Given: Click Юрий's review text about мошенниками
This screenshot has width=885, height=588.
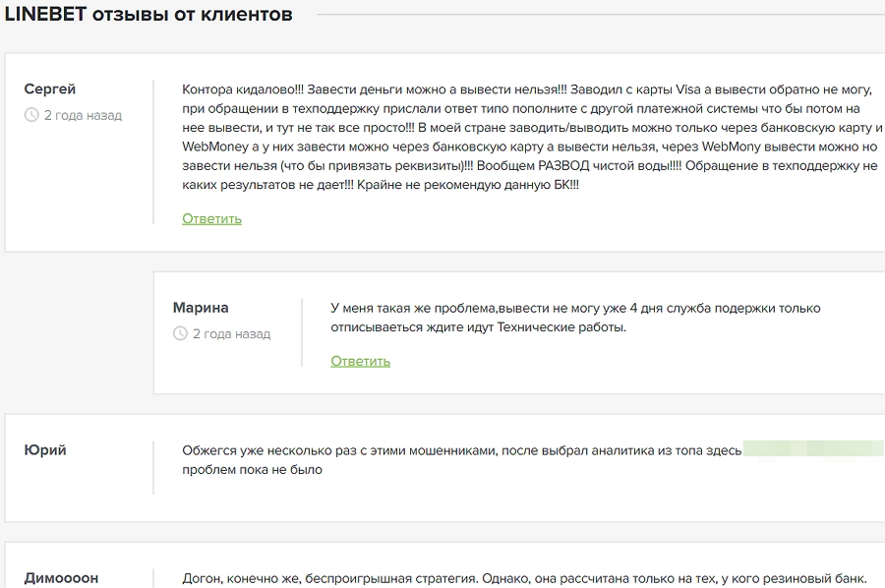Looking at the screenshot, I should coord(461,450).
